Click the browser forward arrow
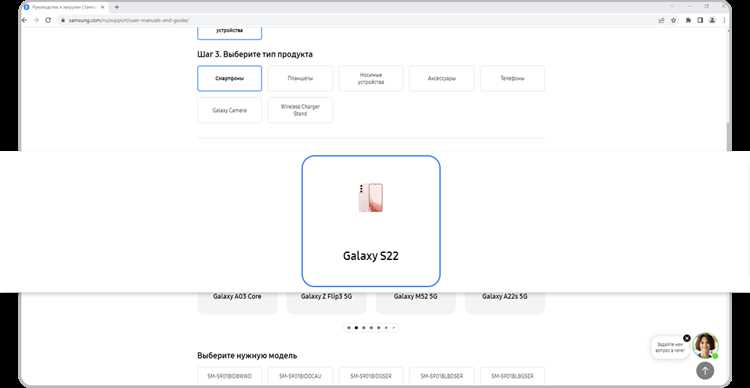750x388 pixels. tap(36, 20)
